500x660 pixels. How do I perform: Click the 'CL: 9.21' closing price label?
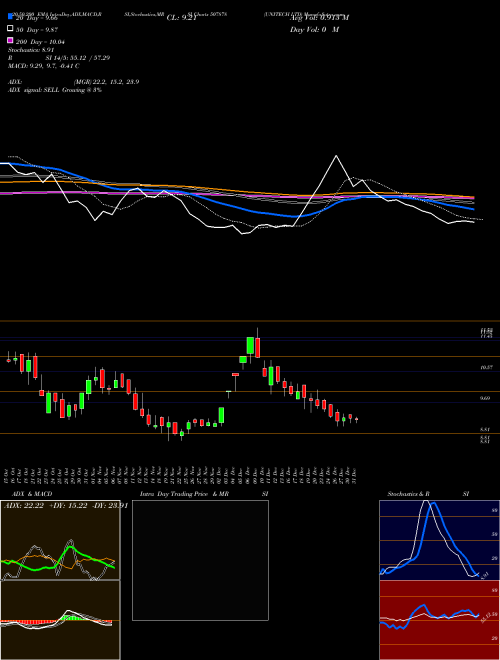182,18
